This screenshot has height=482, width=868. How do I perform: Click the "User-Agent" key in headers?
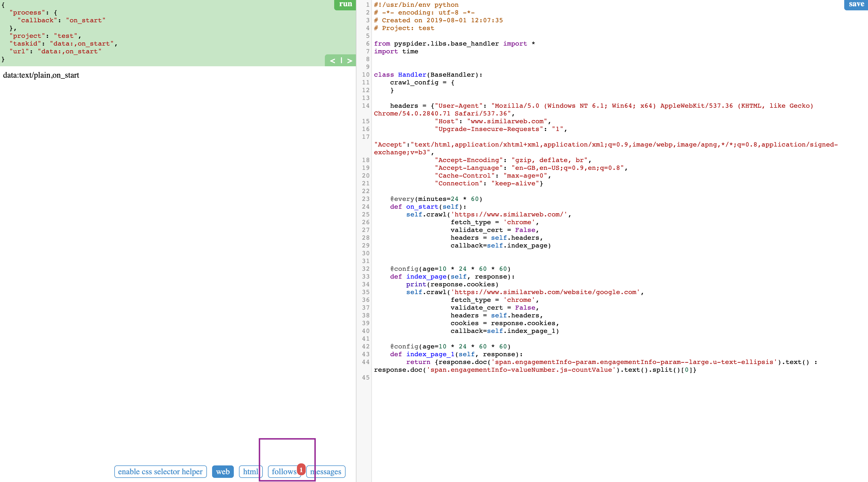pos(459,106)
